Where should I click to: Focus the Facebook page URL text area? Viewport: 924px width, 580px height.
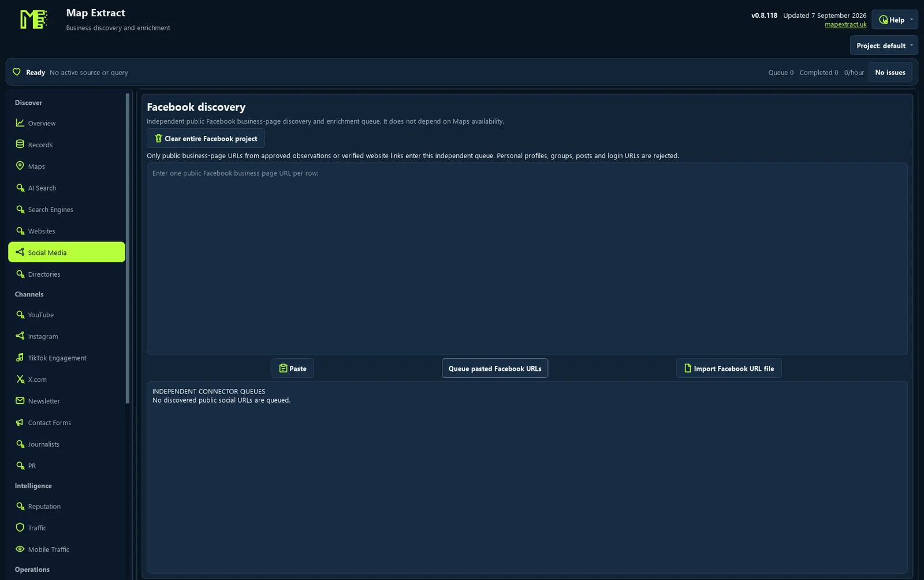pos(527,259)
